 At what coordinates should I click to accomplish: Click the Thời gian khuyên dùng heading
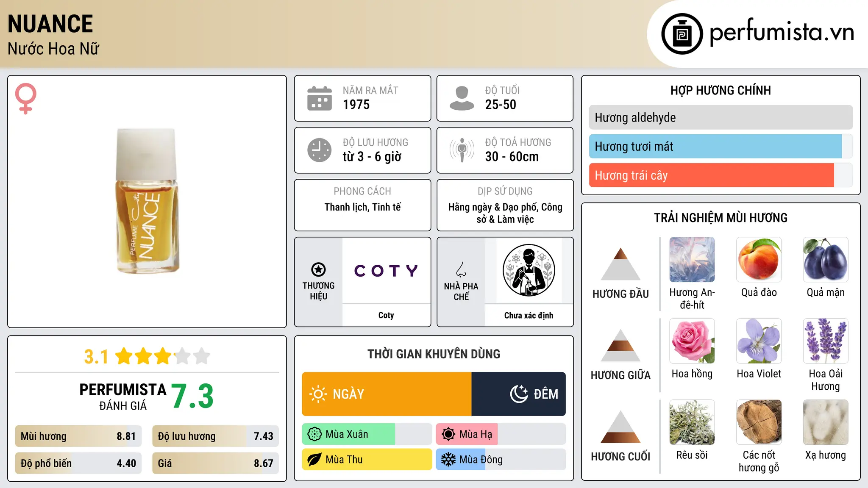point(434,354)
